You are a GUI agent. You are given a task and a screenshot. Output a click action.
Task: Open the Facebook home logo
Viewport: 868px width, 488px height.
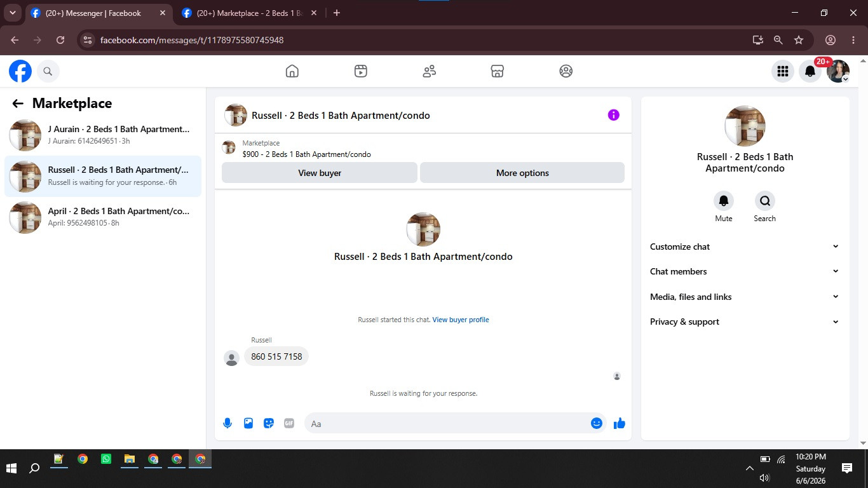tap(20, 71)
